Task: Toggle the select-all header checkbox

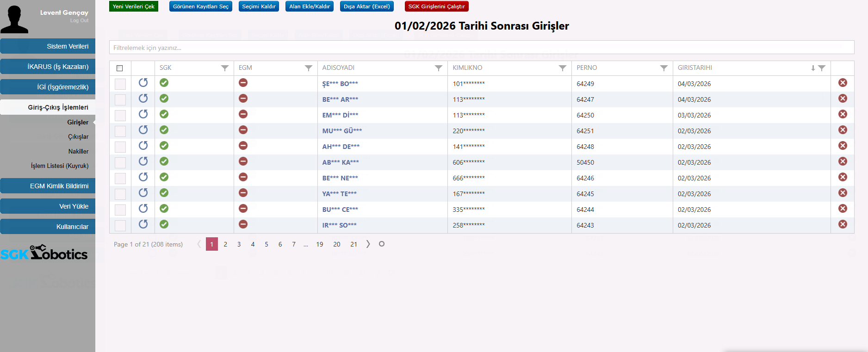Action: pos(120,68)
